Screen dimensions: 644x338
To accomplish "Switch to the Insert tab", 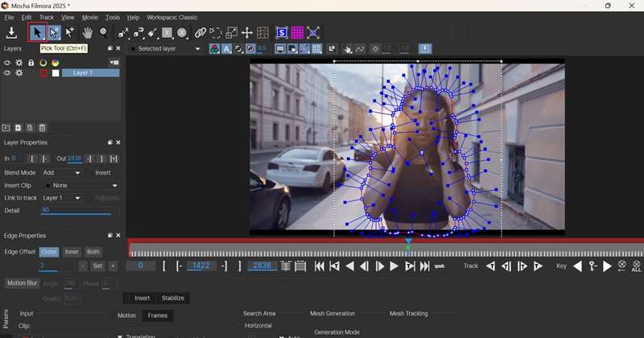I will [142, 298].
